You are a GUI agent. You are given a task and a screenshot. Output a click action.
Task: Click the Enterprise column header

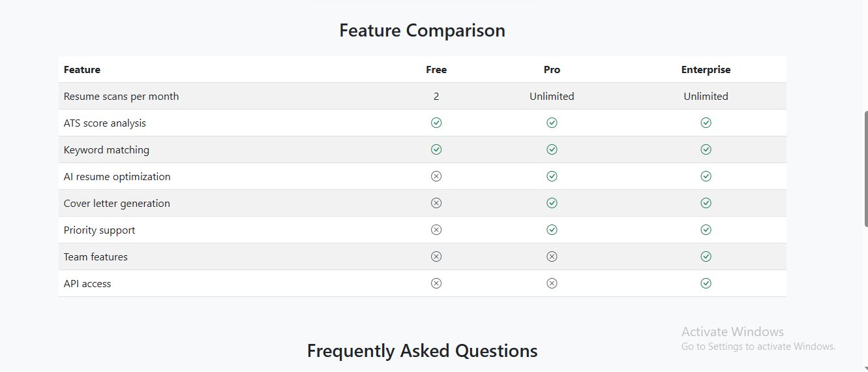(x=706, y=70)
